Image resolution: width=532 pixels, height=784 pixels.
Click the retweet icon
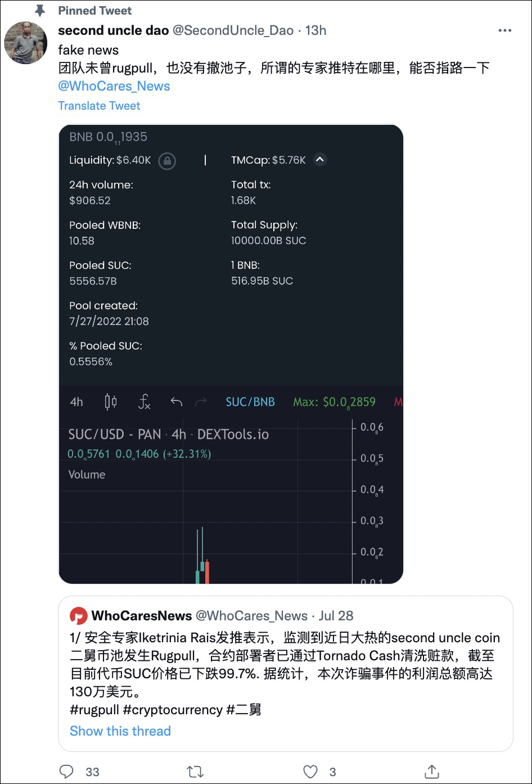tap(195, 771)
